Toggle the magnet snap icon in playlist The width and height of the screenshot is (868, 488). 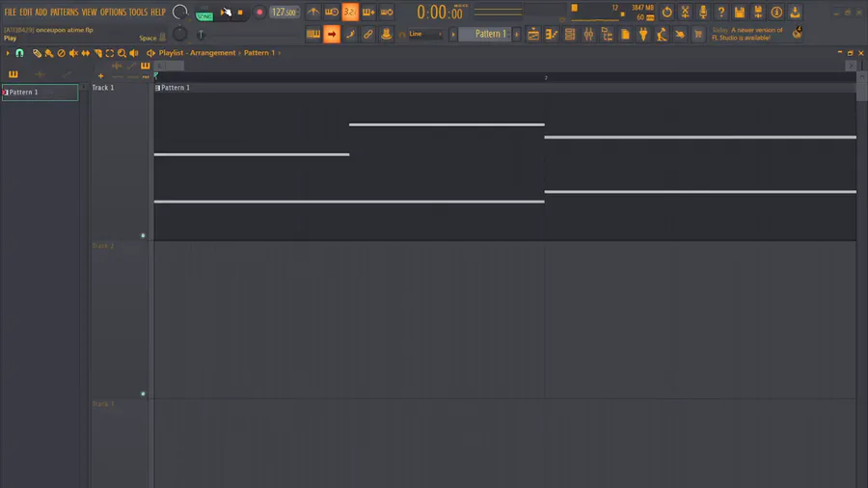point(19,53)
